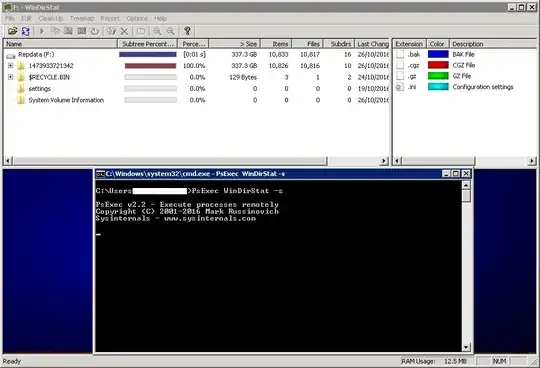Maximize the cmd.exe PsExec window

[456, 174]
